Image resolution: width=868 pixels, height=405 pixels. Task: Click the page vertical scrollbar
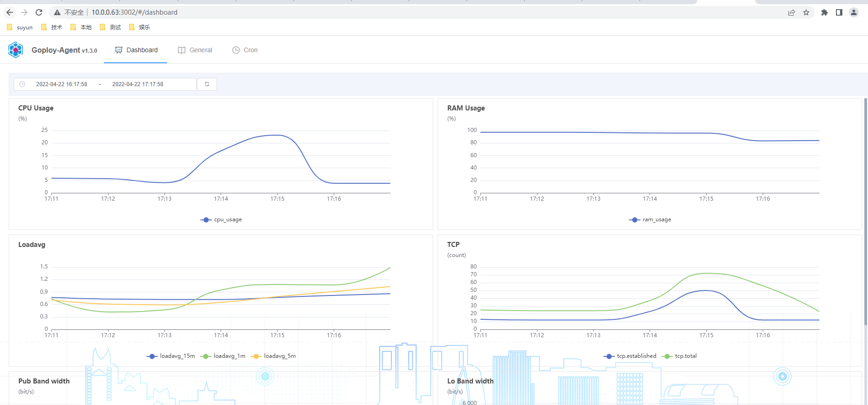865,211
